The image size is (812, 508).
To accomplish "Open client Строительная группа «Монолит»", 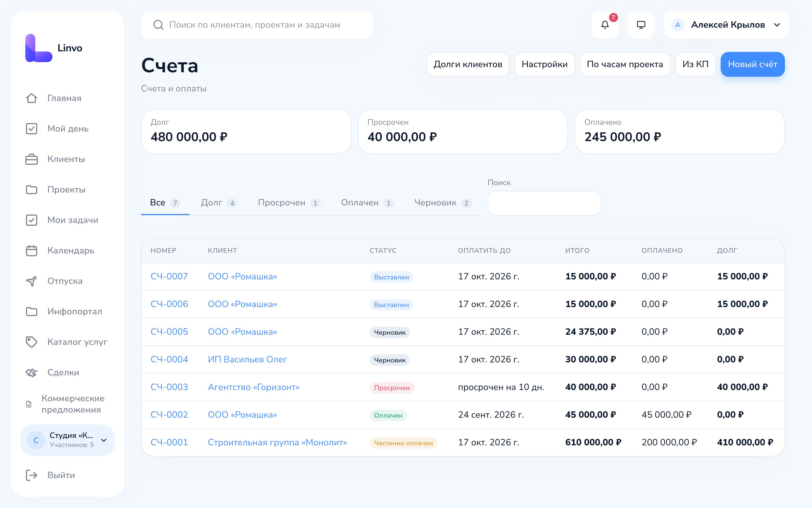I will click(277, 443).
